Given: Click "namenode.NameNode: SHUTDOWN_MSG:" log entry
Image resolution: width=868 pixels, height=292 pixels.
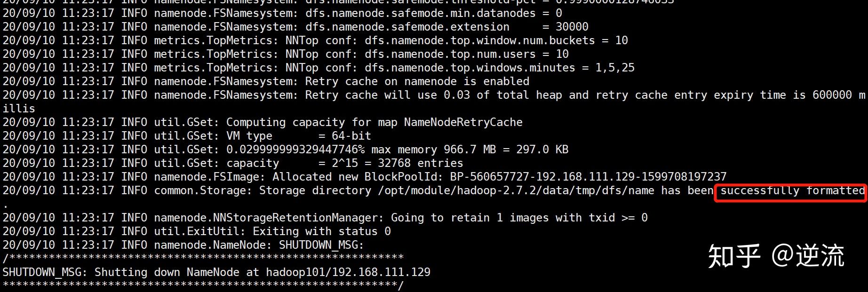Looking at the screenshot, I should point(259,245).
